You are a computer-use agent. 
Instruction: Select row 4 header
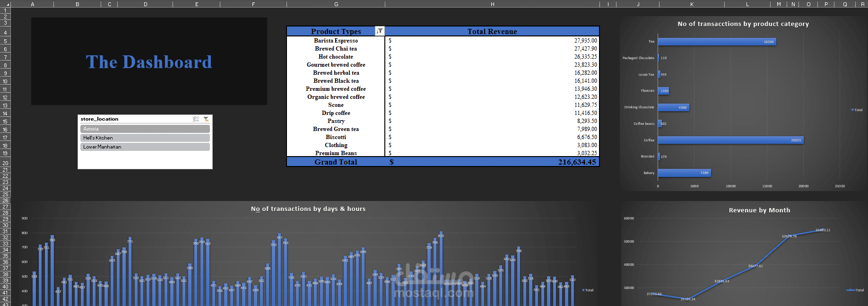coord(5,33)
